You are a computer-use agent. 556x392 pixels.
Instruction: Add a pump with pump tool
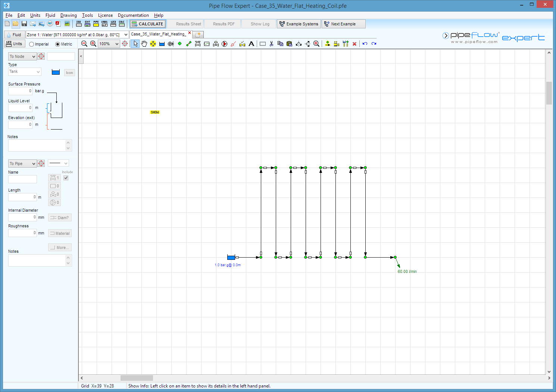point(225,44)
